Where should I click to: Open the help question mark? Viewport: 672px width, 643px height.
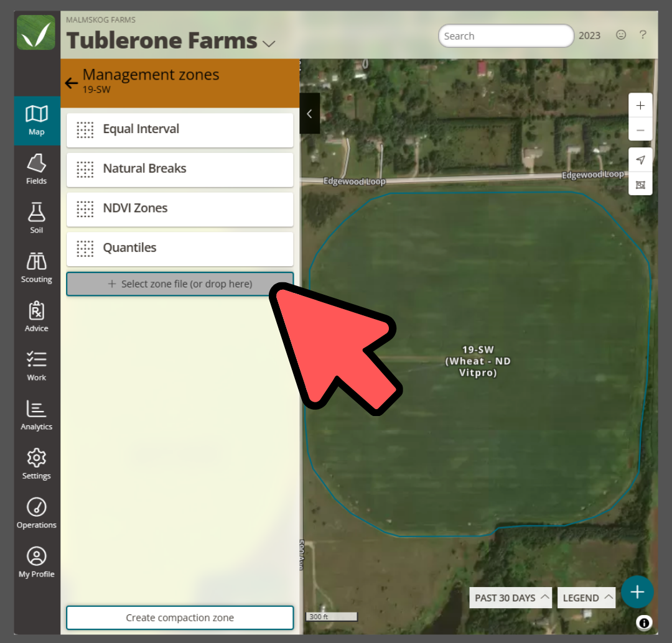642,35
